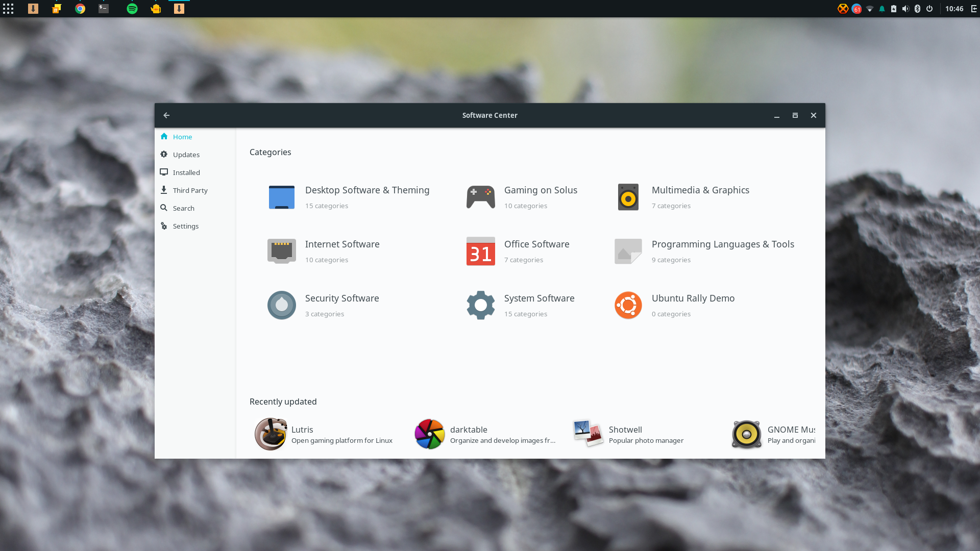Open the Settings sidebar item
Viewport: 980px width, 551px height.
click(195, 226)
